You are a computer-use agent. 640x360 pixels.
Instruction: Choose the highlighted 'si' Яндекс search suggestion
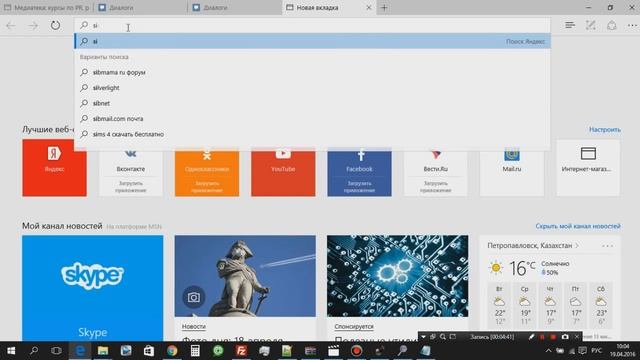pyautogui.click(x=312, y=41)
